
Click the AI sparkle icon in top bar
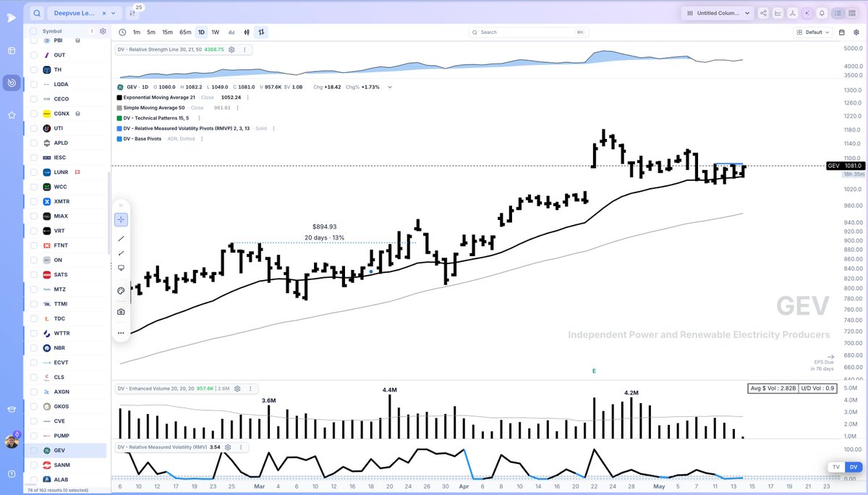tap(807, 12)
